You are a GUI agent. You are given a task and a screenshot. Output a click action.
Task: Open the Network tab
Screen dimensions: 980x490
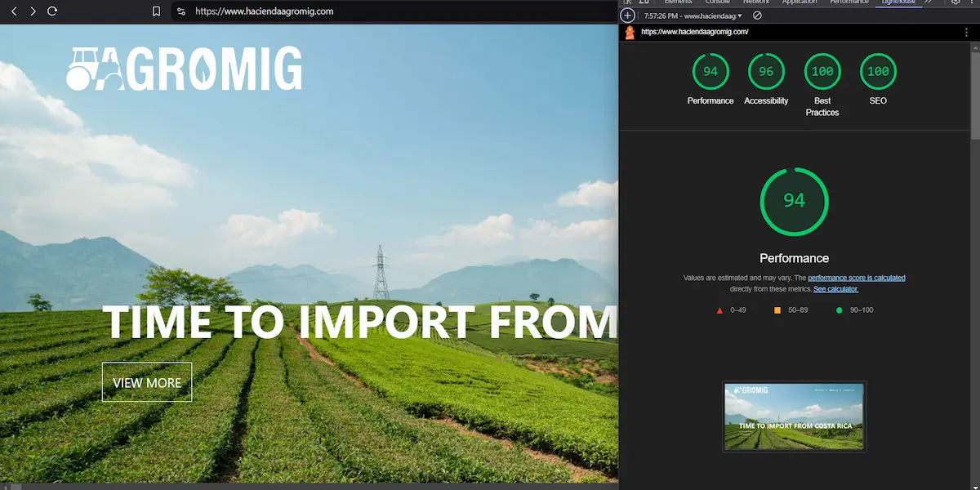click(756, 2)
